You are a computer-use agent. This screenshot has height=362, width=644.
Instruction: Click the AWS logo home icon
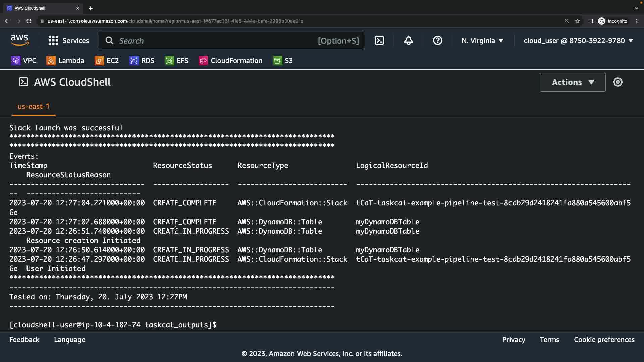click(19, 40)
